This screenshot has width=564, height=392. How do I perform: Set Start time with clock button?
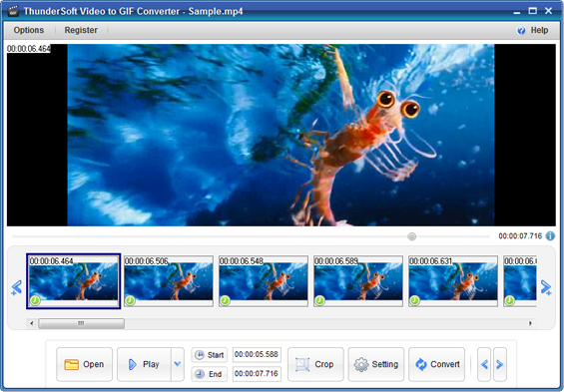209,355
